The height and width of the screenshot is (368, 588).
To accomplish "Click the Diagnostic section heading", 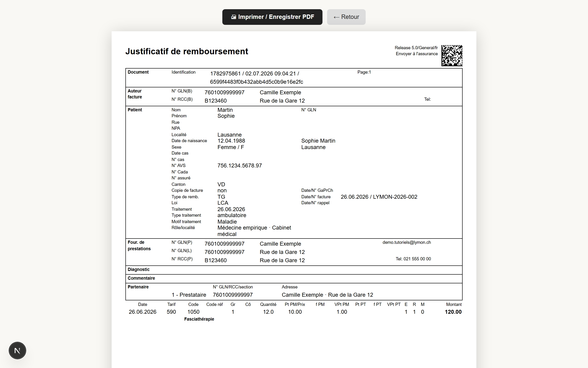I will pyautogui.click(x=139, y=269).
